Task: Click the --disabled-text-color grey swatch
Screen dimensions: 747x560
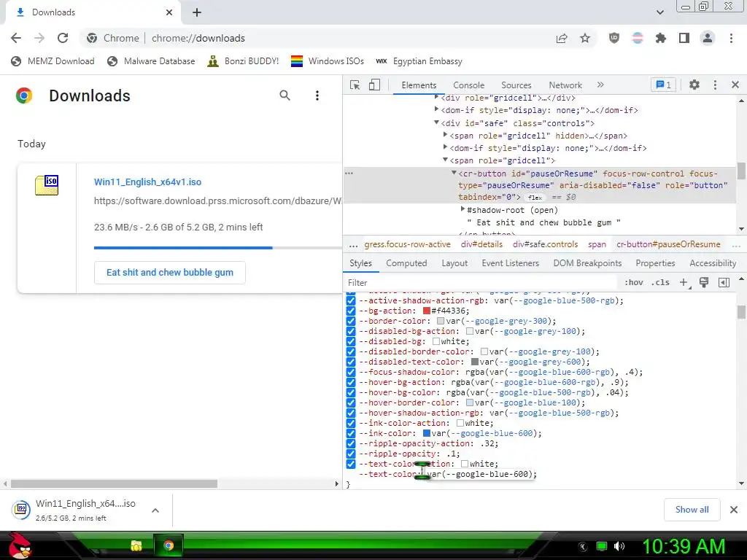Action: pos(474,362)
